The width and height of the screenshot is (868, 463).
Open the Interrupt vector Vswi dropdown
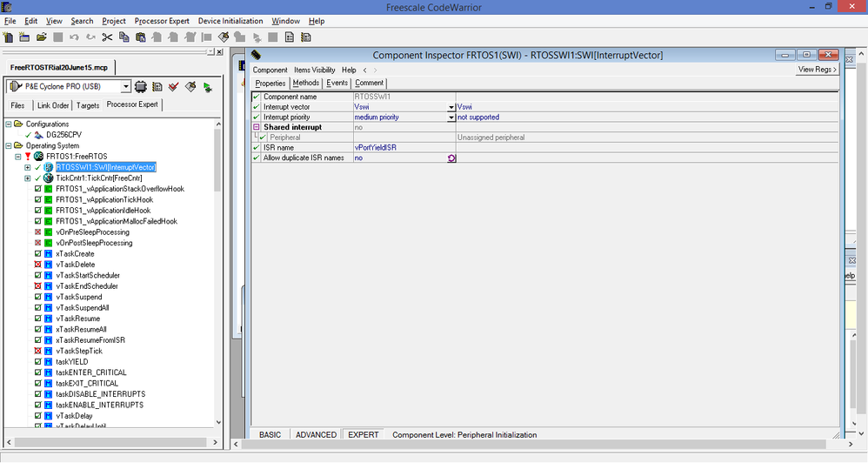[x=451, y=107]
